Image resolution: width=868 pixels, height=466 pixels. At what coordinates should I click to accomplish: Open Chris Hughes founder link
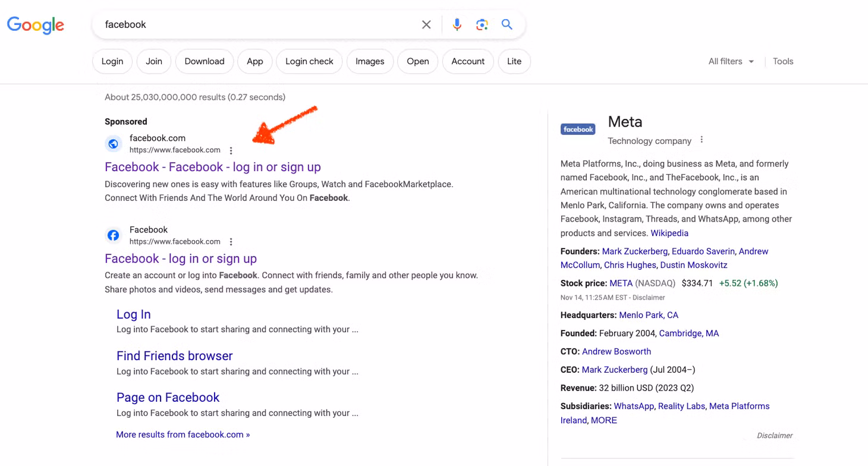point(630,265)
